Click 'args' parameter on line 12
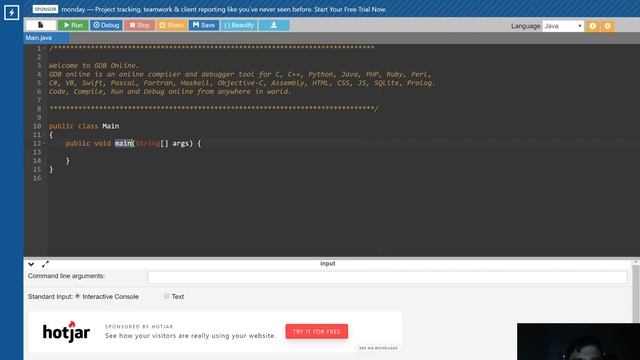This screenshot has width=640, height=360. [x=180, y=143]
